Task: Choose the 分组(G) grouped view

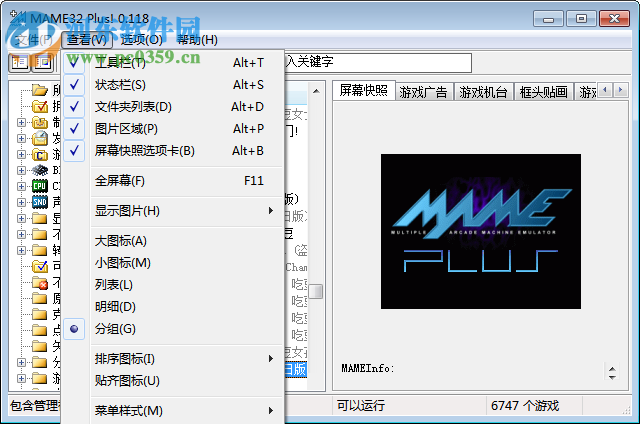Action: (173, 329)
